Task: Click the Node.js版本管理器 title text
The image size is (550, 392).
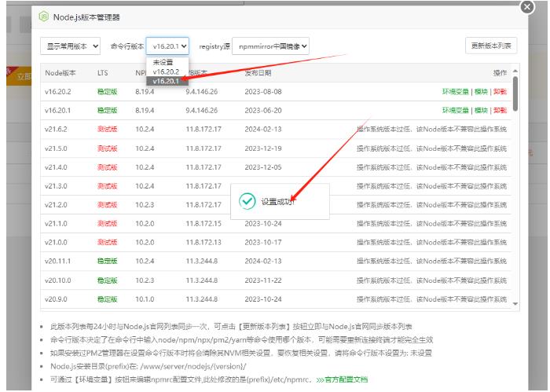Action: point(86,17)
